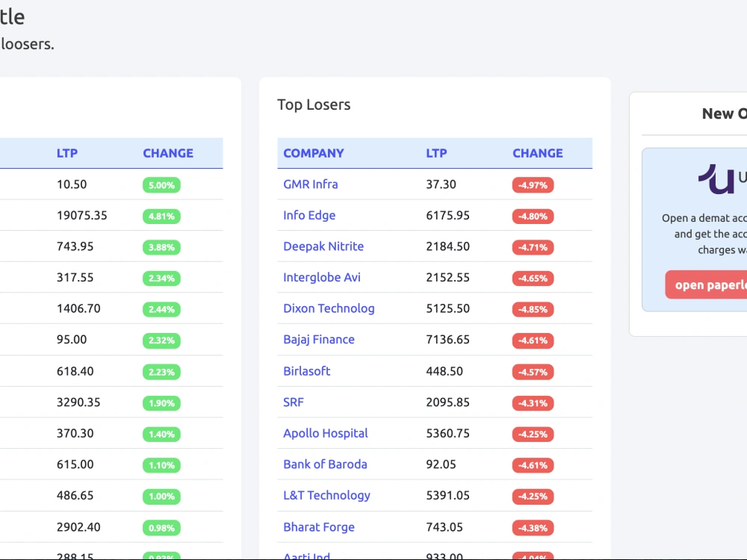This screenshot has width=747, height=560.
Task: Click the Bank of Baroda LTP 92.05
Action: tap(441, 464)
